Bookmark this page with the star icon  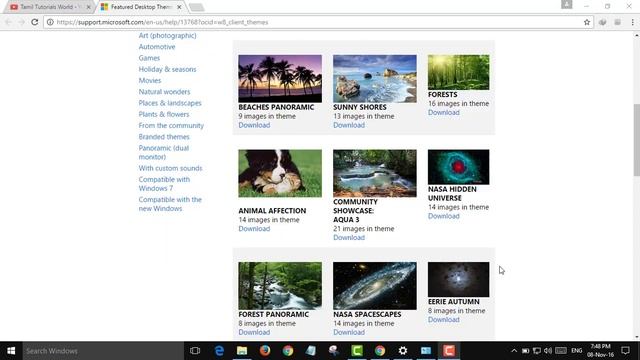(587, 22)
